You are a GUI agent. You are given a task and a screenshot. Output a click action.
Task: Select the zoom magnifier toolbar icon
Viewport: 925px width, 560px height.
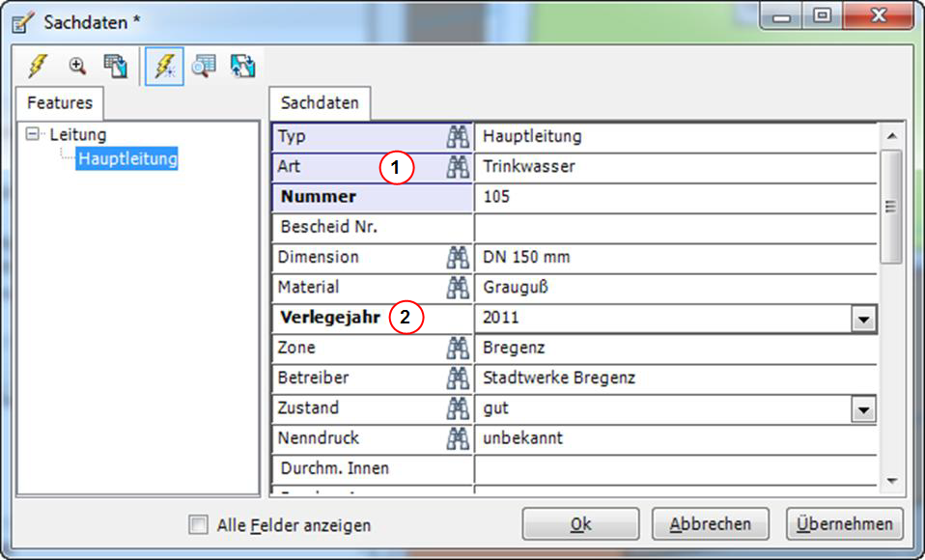pyautogui.click(x=77, y=66)
